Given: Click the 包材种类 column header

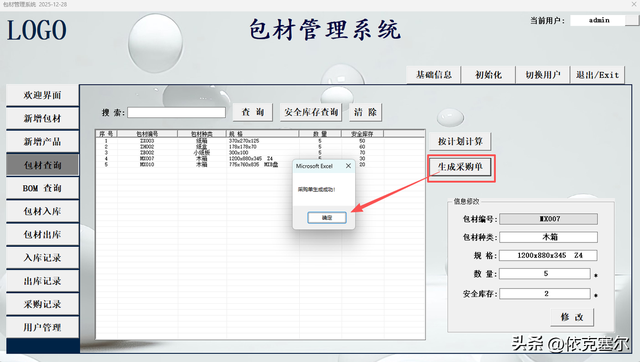Looking at the screenshot, I should pyautogui.click(x=202, y=133).
